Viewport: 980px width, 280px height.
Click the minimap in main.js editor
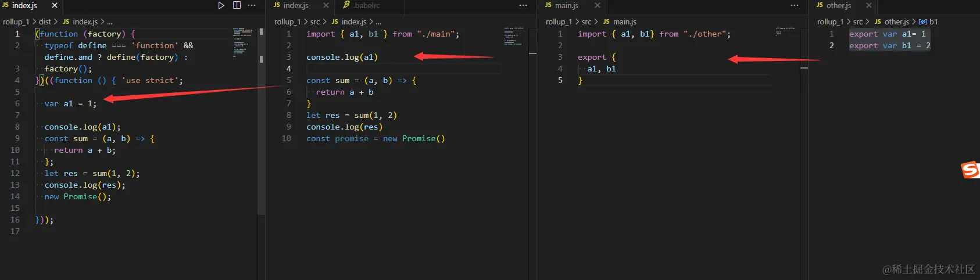(x=786, y=31)
